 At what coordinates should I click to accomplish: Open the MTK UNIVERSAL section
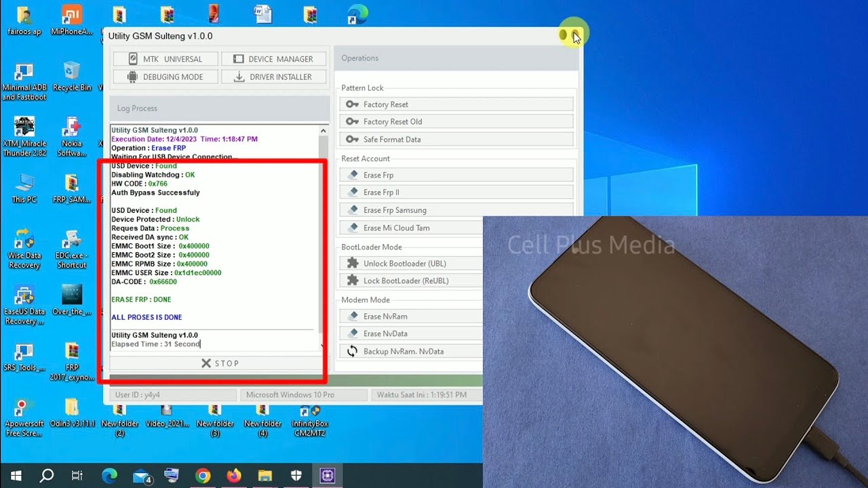tap(165, 59)
